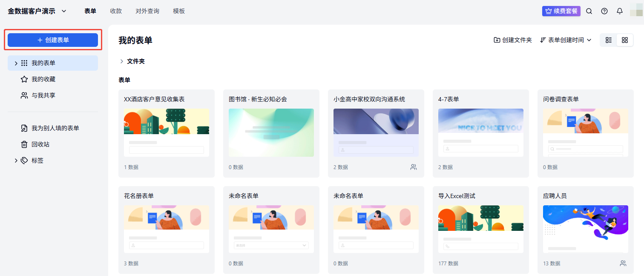The image size is (644, 276).
Task: Switch to list view layout
Action: [609, 40]
